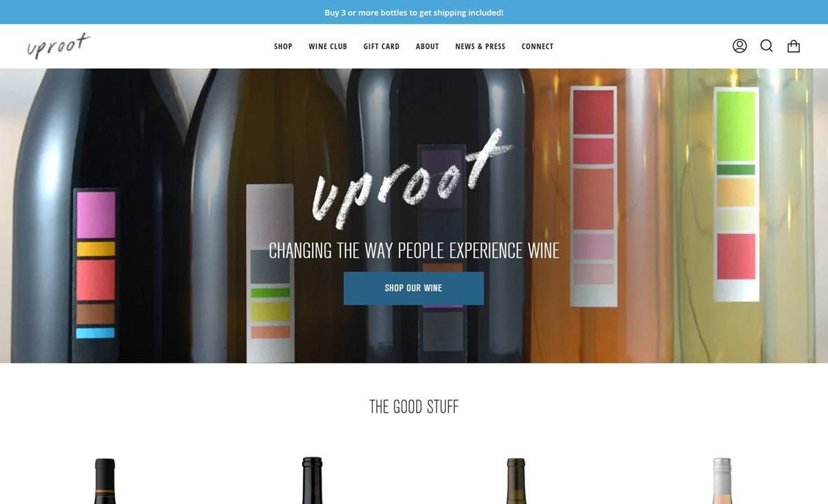Open the account profile icon

click(x=740, y=46)
